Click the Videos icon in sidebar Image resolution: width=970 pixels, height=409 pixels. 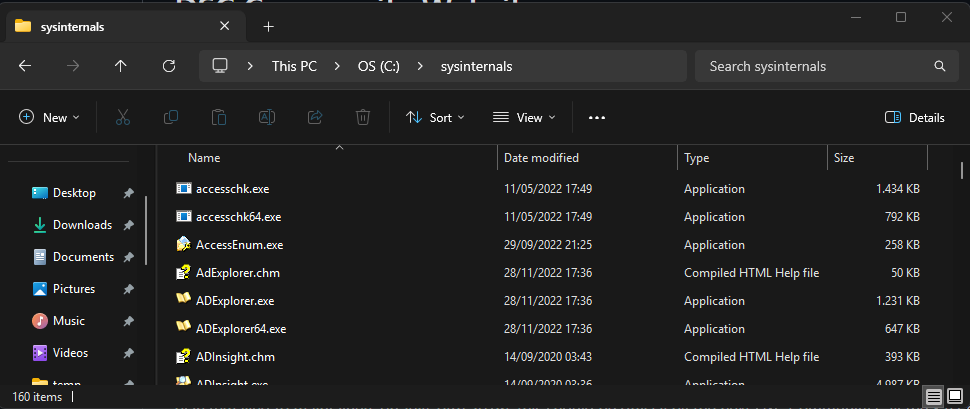40,353
